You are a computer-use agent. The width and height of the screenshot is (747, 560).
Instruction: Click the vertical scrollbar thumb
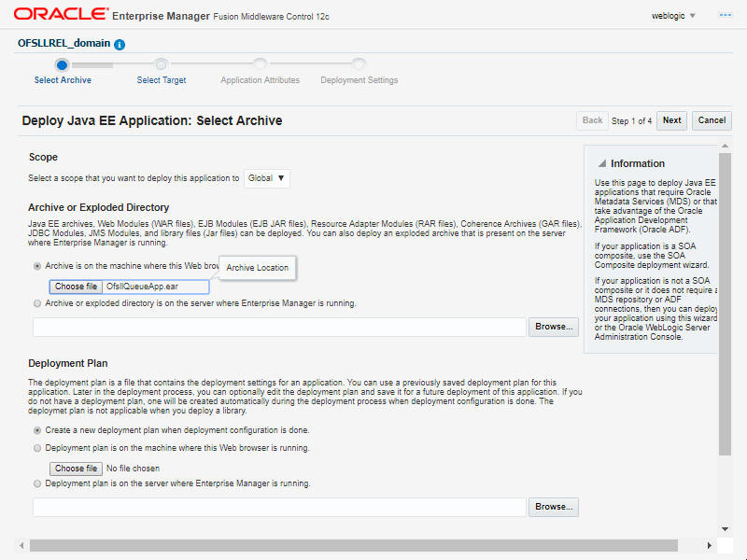point(725,304)
